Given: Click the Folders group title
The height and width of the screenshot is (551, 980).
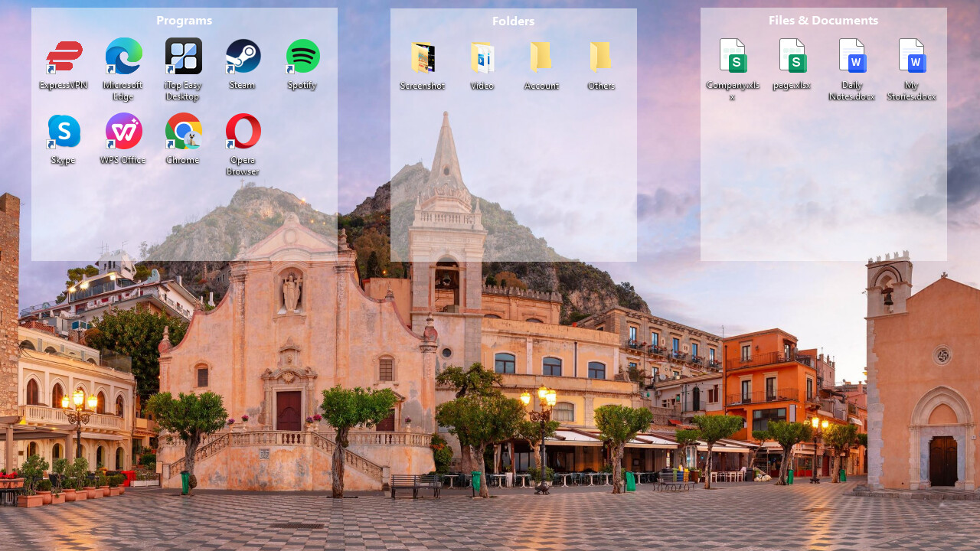Looking at the screenshot, I should tap(513, 21).
